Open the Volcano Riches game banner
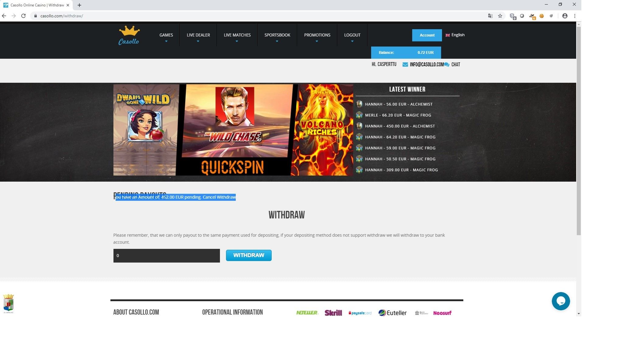 point(323,130)
